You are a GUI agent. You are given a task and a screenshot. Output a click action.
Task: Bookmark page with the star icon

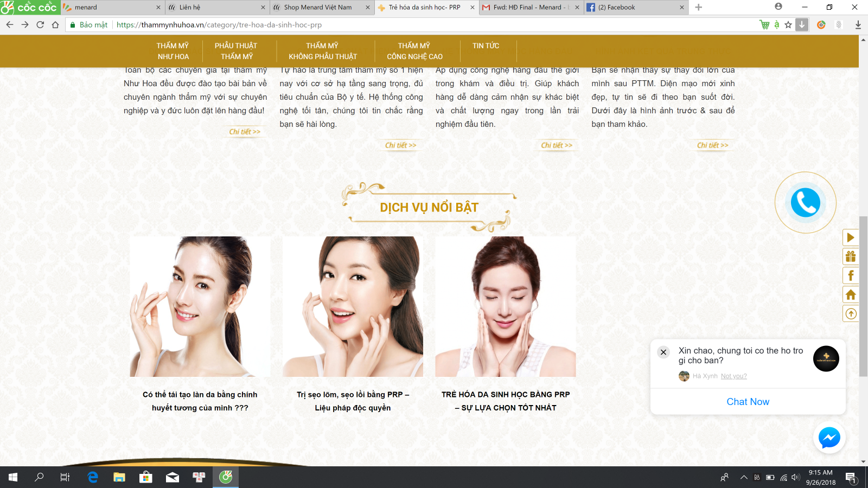(x=788, y=24)
